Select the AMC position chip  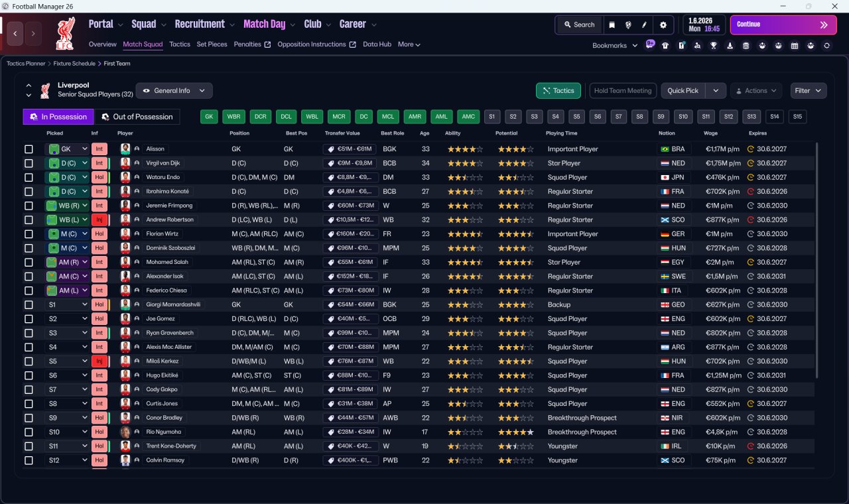coord(469,117)
